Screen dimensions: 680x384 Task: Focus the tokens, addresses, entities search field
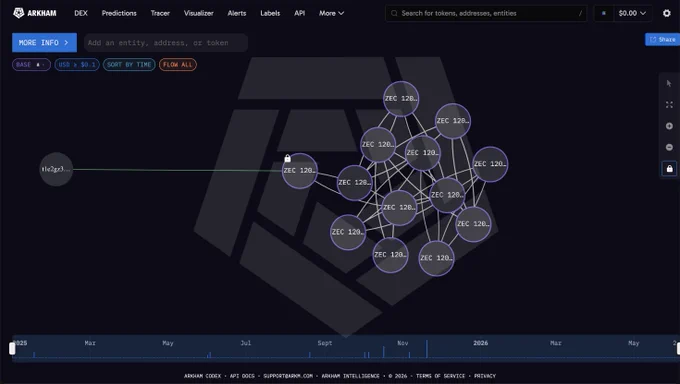coord(486,13)
